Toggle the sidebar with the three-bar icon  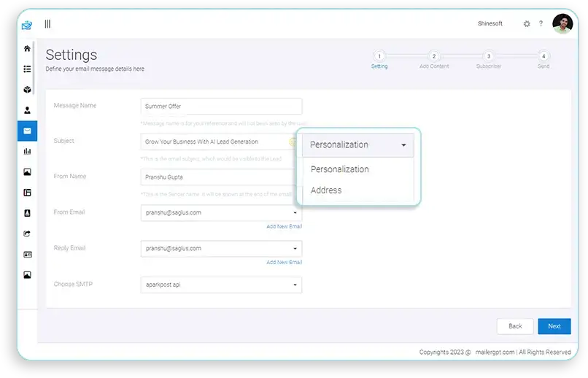(x=47, y=24)
